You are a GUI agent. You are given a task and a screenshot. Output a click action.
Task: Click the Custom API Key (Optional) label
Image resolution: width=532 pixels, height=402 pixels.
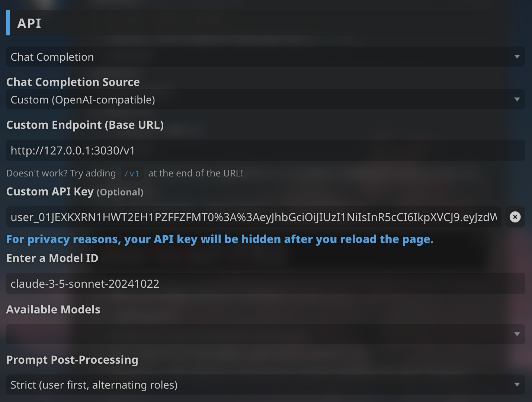click(x=75, y=192)
